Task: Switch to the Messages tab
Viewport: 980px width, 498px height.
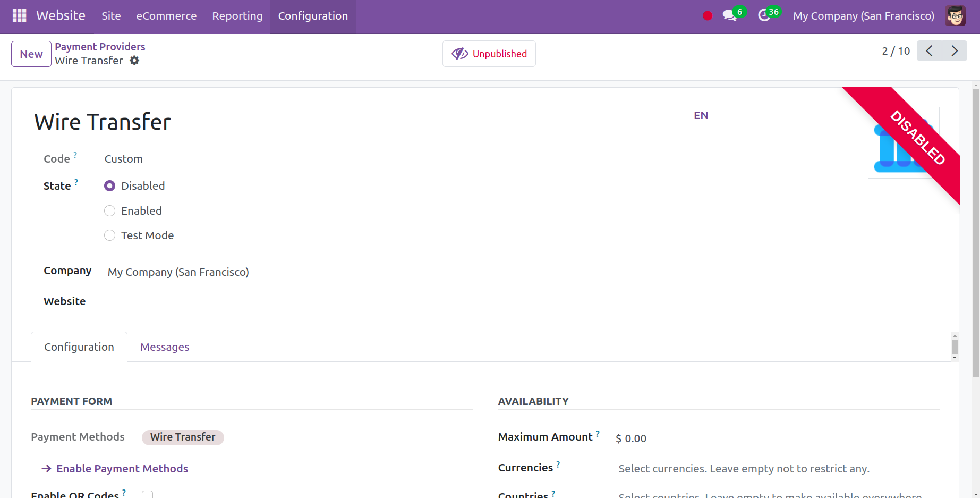Action: 165,347
